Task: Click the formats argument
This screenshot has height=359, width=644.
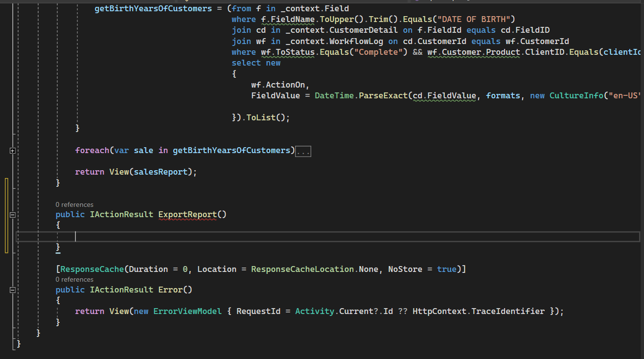Action: pyautogui.click(x=503, y=95)
